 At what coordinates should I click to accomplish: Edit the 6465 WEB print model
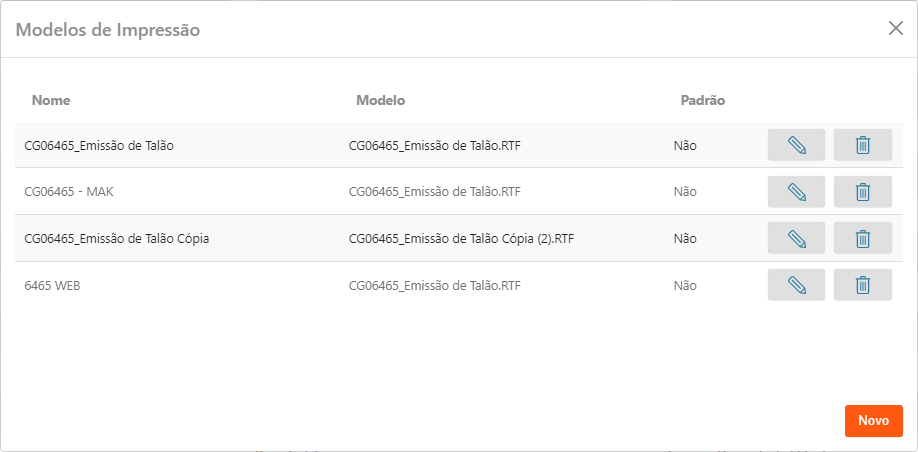point(796,285)
